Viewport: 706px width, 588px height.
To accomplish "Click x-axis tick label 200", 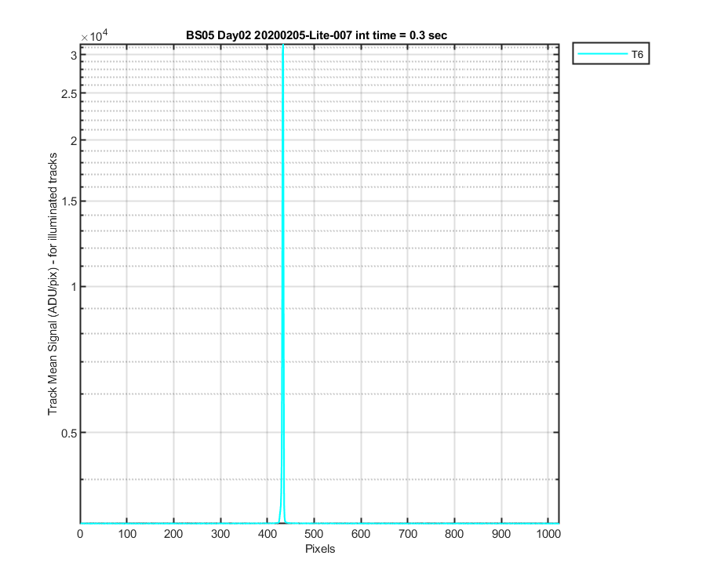I will coord(173,534).
